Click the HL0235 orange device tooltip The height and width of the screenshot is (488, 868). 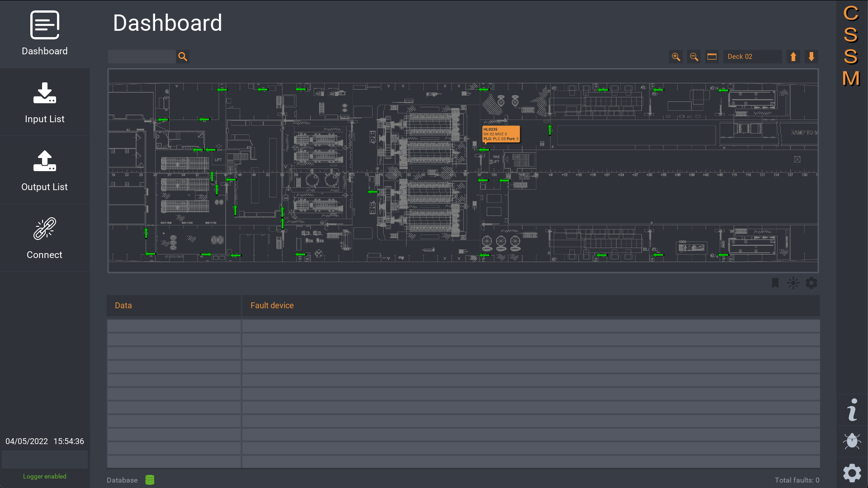tap(501, 134)
